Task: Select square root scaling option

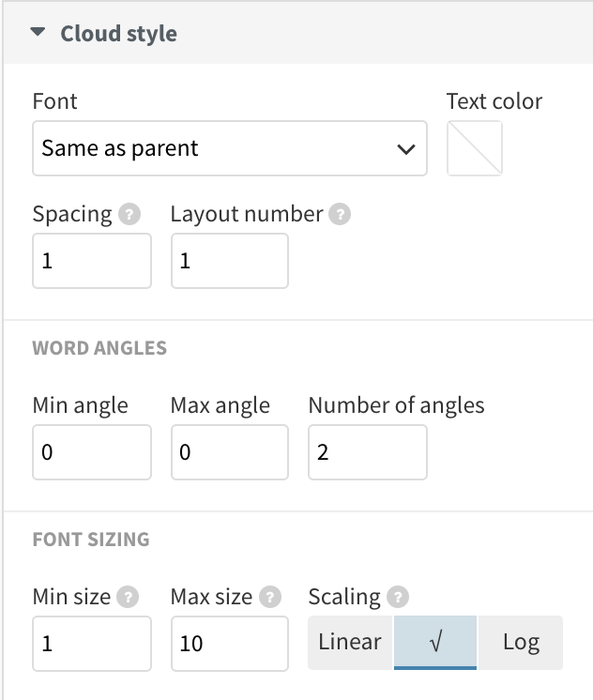Action: tap(435, 643)
